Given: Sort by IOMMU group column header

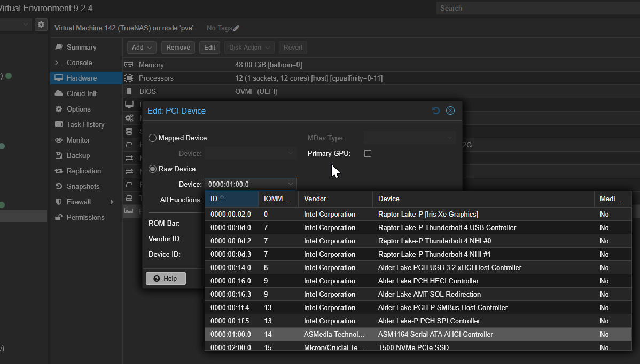Looking at the screenshot, I should [x=278, y=199].
